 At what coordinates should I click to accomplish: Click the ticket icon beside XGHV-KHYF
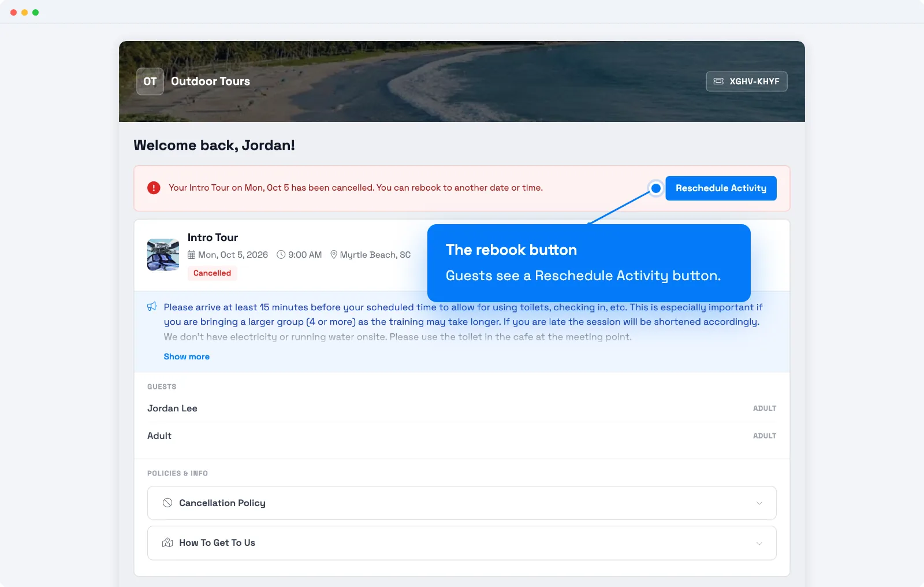click(x=718, y=81)
